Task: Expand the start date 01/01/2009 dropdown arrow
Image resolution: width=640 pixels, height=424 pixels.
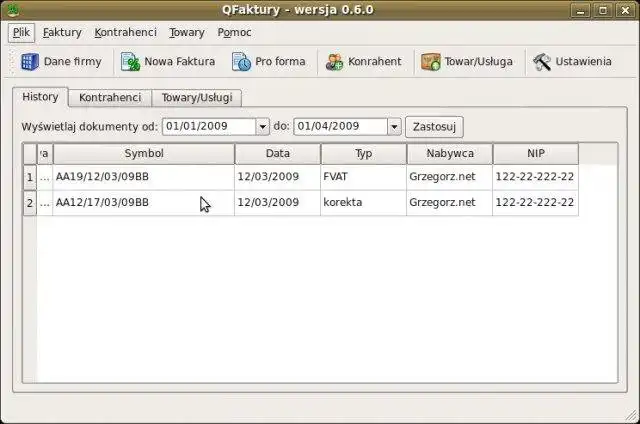Action: coord(262,127)
